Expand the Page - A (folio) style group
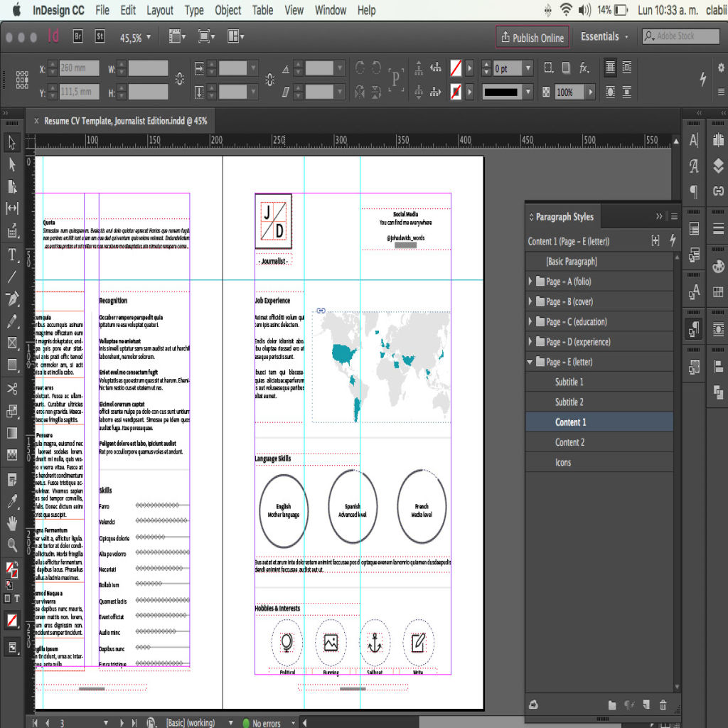Viewport: 728px width, 728px height. 530,282
